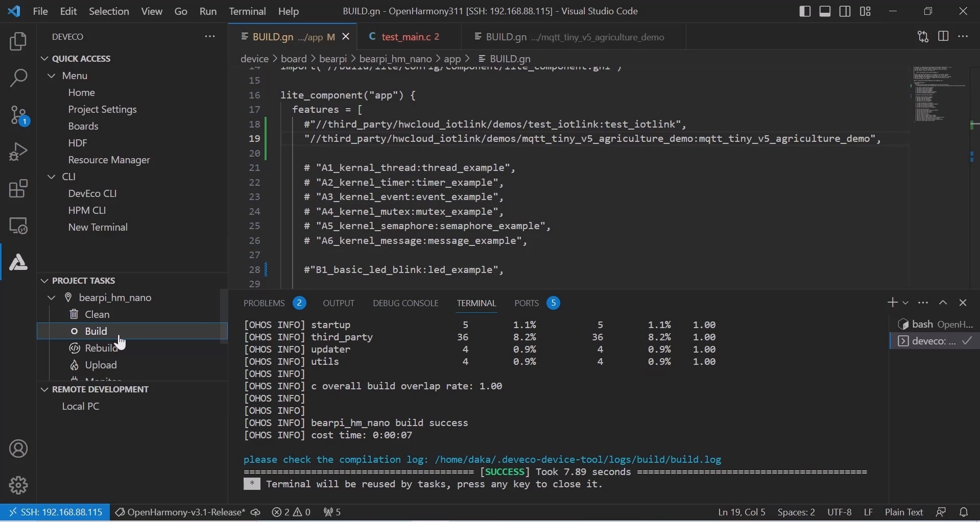Collapse the bearpi_hm_nano project tree

[x=52, y=297]
